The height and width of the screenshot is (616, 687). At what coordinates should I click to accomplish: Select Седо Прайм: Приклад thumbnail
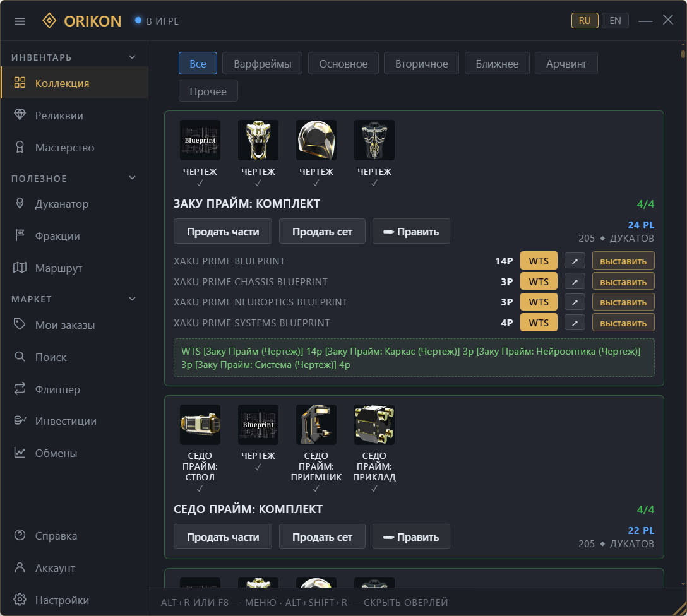pyautogui.click(x=374, y=425)
